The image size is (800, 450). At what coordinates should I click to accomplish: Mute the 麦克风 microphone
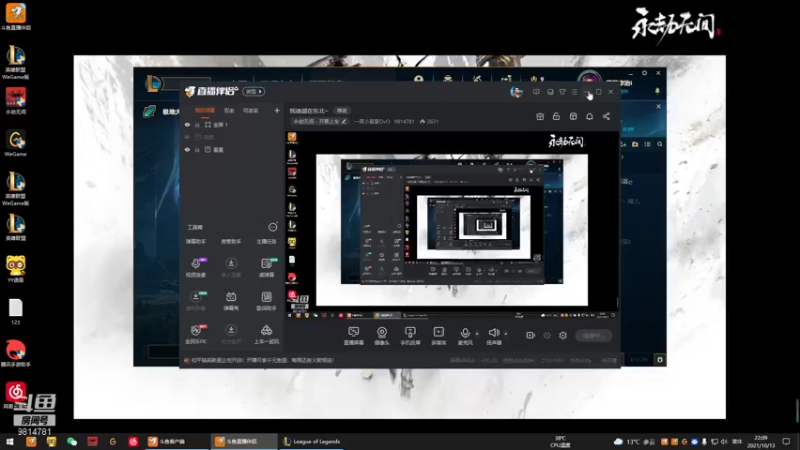465,336
